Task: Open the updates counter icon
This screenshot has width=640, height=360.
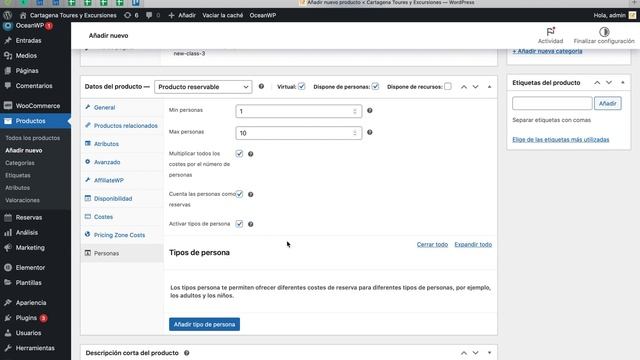Action: click(x=131, y=15)
